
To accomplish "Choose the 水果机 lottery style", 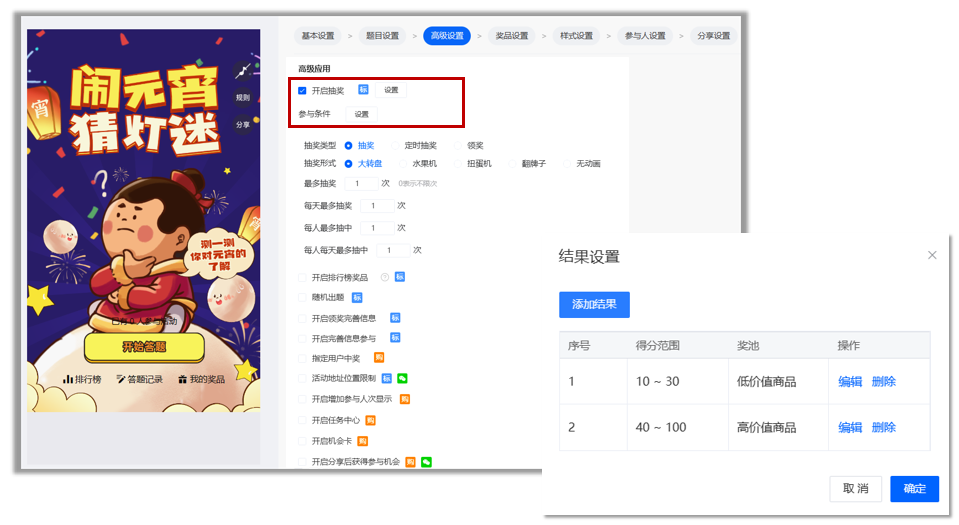I will (403, 164).
